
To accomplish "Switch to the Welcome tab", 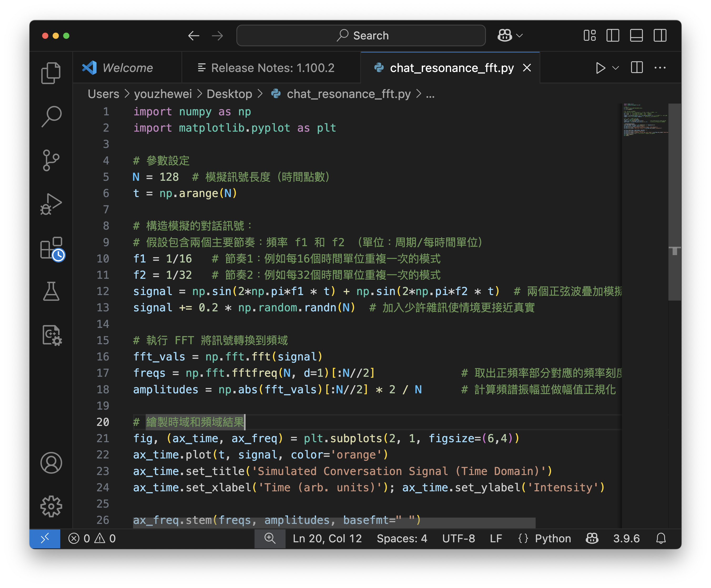I will [127, 68].
